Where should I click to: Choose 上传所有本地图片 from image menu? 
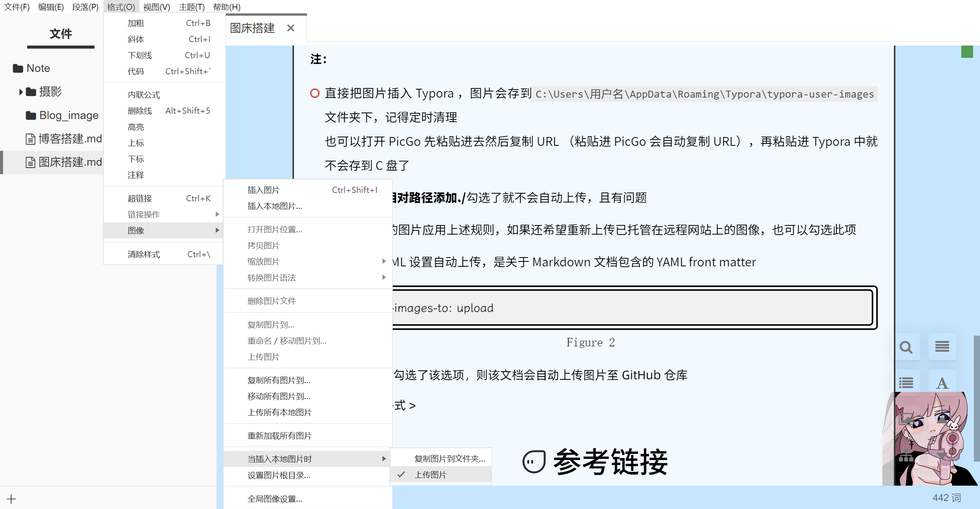coord(279,412)
